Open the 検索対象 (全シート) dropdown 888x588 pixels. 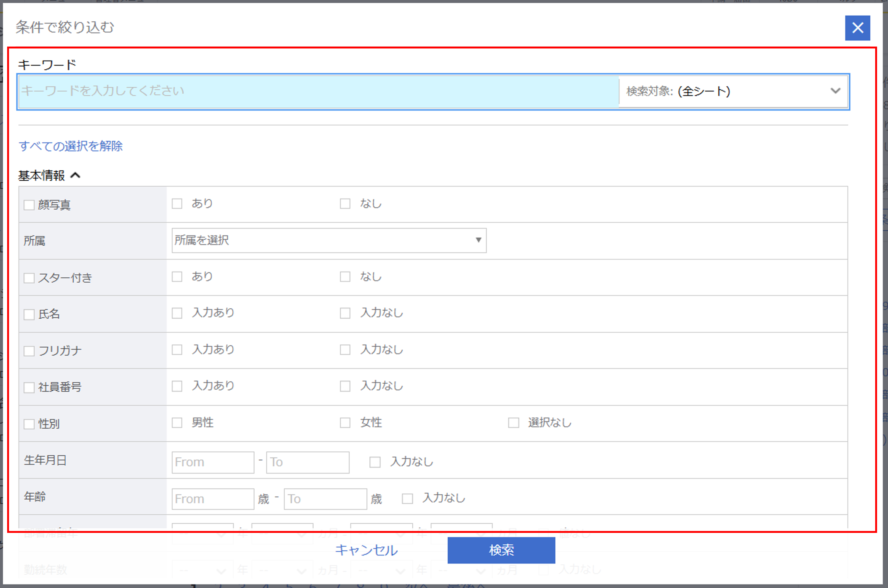click(733, 91)
